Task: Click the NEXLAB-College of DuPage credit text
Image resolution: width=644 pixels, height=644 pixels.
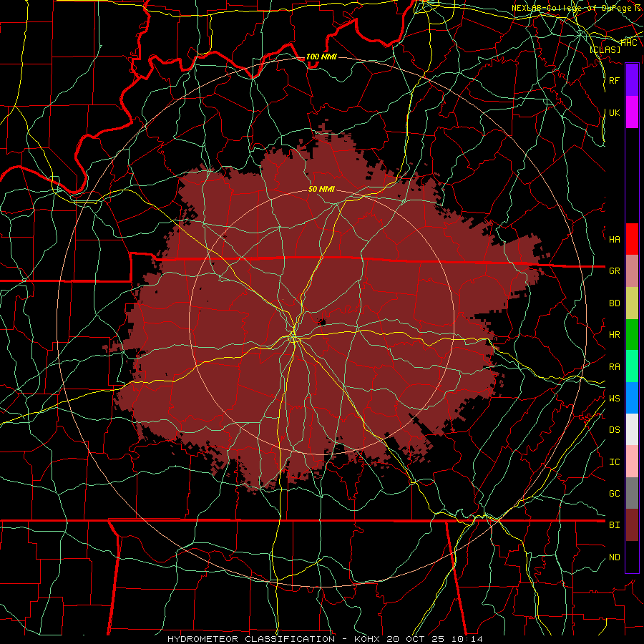Action: point(576,8)
